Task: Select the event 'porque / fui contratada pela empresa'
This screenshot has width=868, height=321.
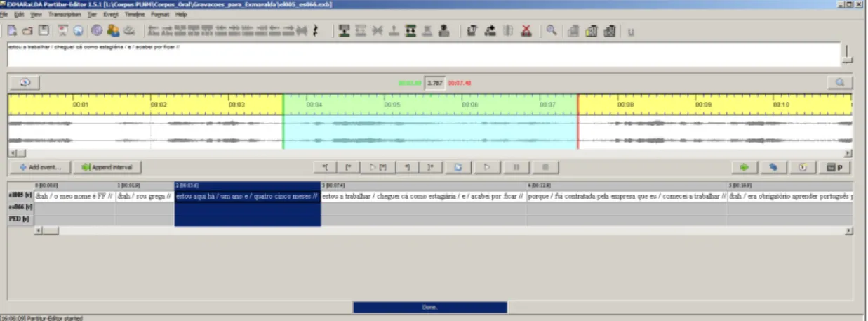Action: point(626,197)
